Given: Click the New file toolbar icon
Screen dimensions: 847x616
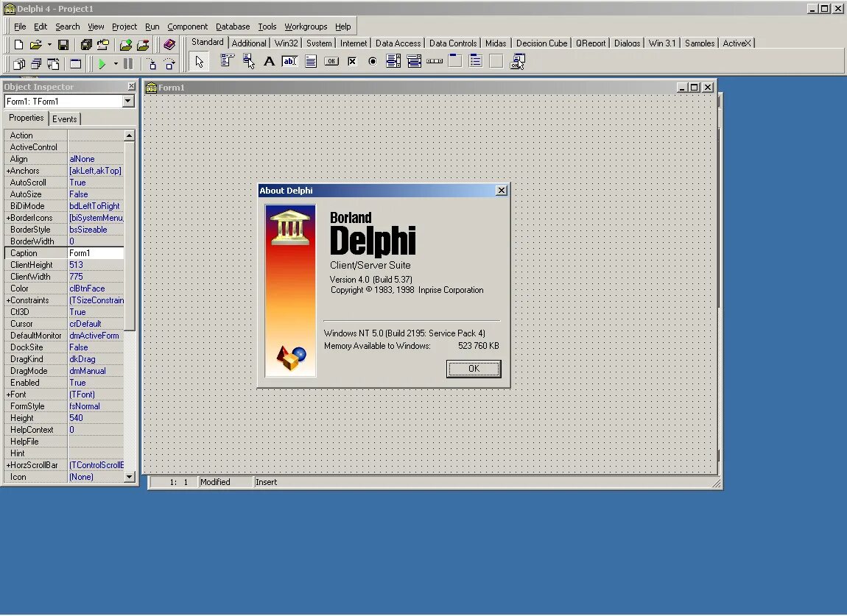Looking at the screenshot, I should pos(18,45).
